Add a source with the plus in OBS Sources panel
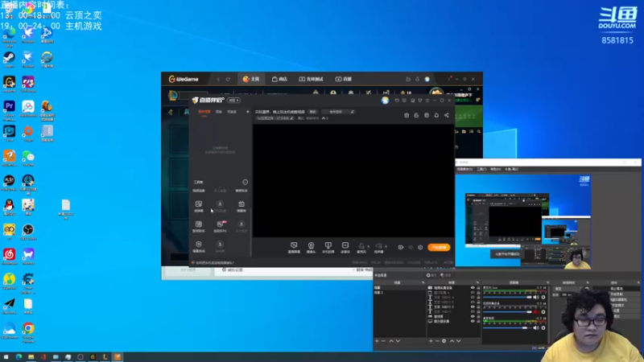Image resolution: width=644 pixels, height=362 pixels. pos(431,341)
